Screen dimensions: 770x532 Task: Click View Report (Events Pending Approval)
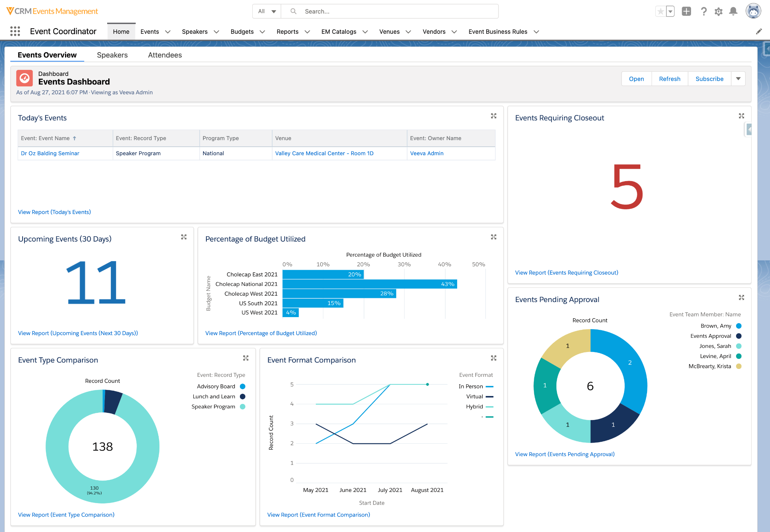tap(564, 454)
